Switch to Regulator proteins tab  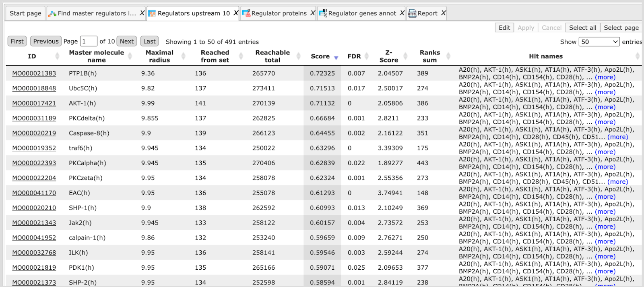pyautogui.click(x=279, y=13)
